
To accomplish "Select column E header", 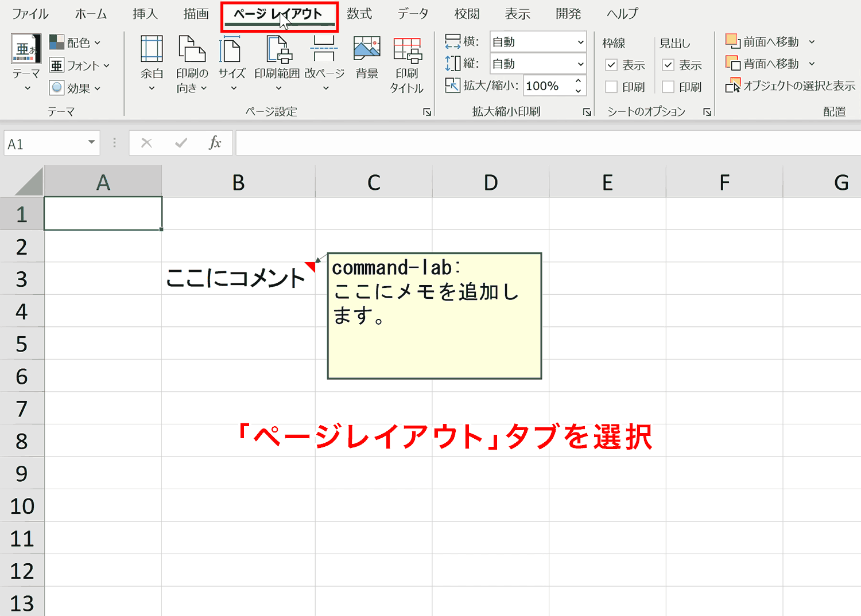I will [608, 182].
